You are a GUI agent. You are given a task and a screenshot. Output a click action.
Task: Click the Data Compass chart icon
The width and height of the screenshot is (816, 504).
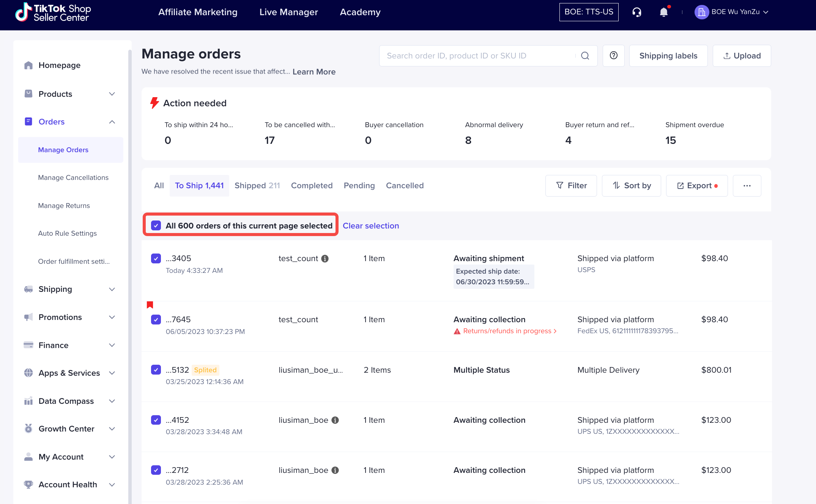point(28,401)
